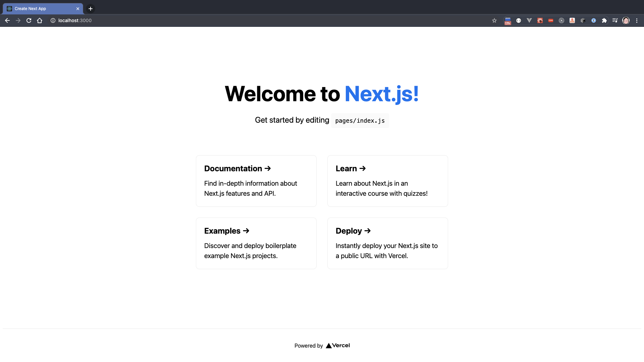Go to browser home page
Screen dimensions: 644x362
[40, 20]
